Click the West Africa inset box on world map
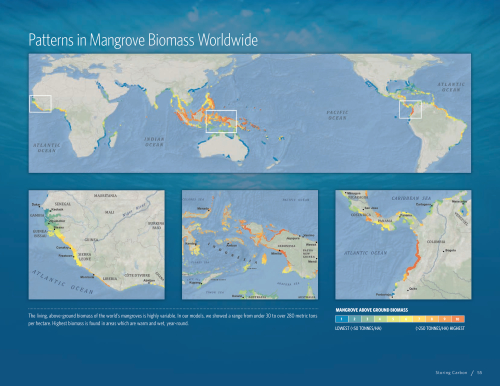Image resolution: width=500 pixels, height=386 pixels. coord(40,104)
